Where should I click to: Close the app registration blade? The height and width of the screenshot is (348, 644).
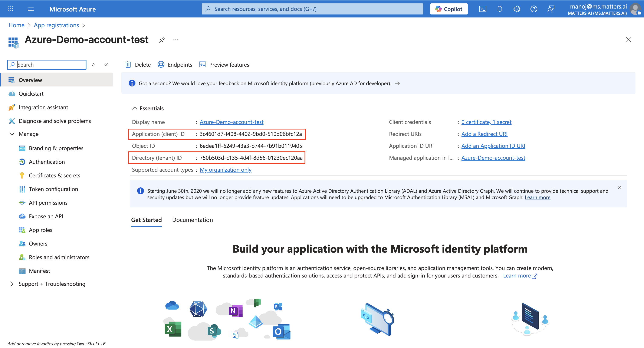pos(628,39)
